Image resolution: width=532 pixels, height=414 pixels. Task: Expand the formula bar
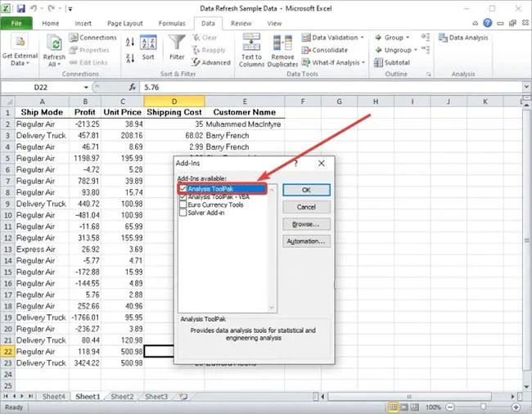pos(526,88)
